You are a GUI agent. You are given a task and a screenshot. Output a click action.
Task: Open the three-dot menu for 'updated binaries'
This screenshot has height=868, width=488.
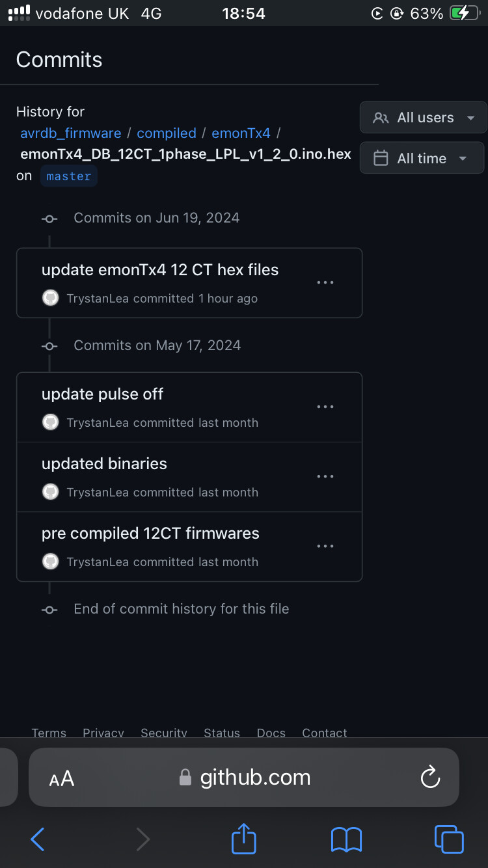click(325, 476)
